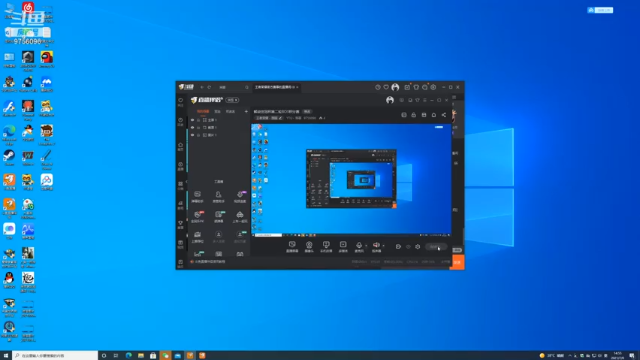
Task: Open the Steam desktop shortcut
Action: (9, 158)
